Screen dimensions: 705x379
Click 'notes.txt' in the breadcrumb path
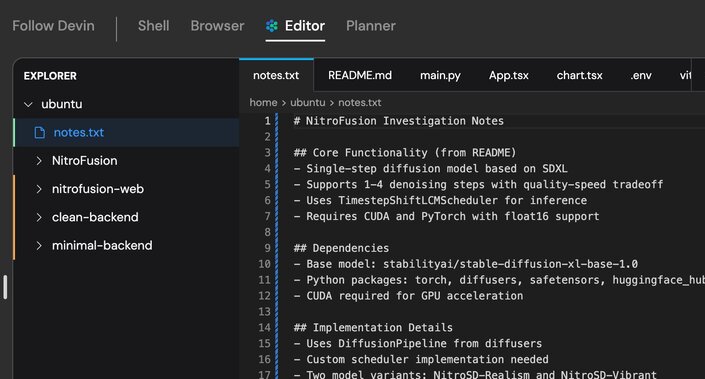click(359, 103)
